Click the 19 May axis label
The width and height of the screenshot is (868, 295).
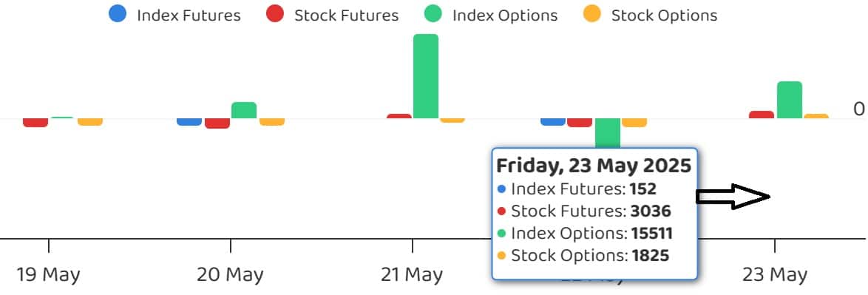(48, 274)
